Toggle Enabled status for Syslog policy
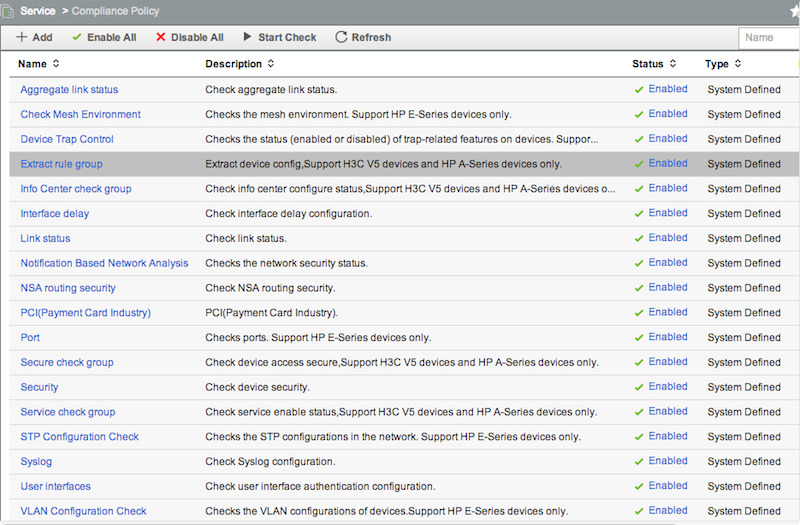 (x=667, y=461)
